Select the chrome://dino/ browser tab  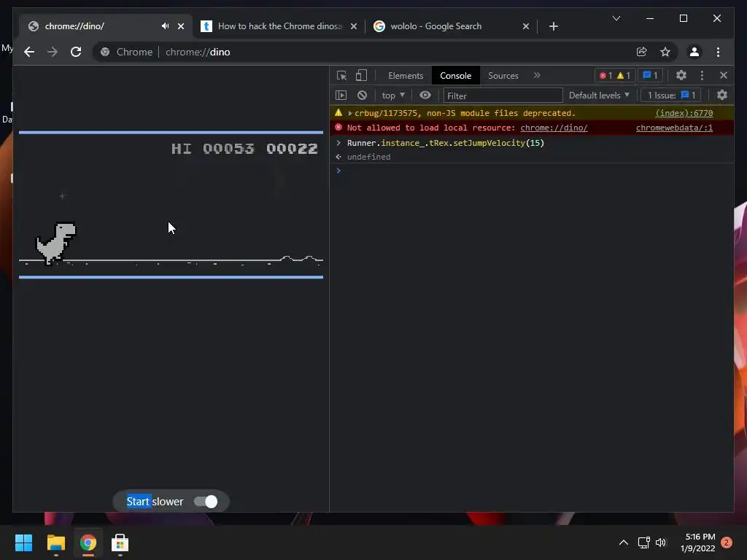[106, 26]
